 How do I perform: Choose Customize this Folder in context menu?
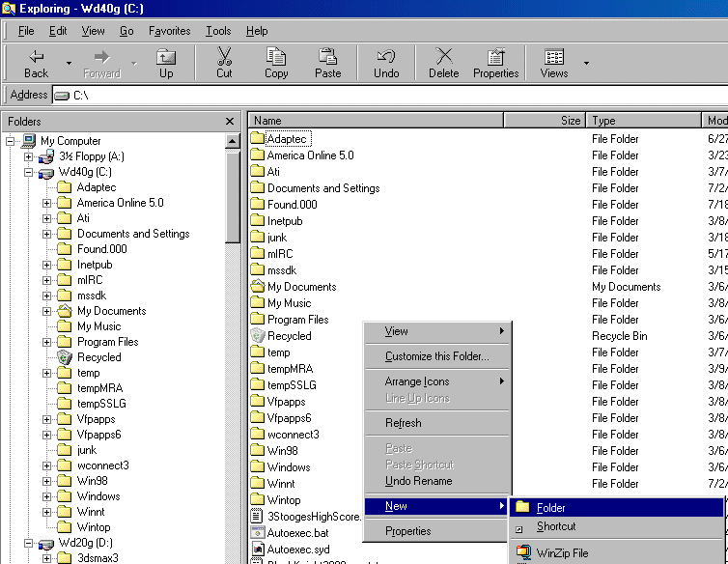click(x=437, y=356)
